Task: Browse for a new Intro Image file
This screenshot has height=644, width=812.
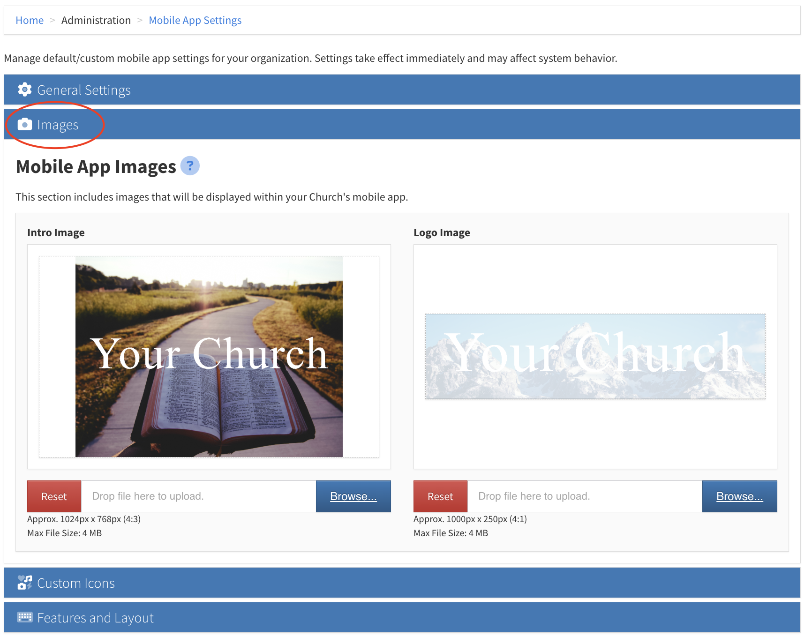Action: pyautogui.click(x=353, y=496)
